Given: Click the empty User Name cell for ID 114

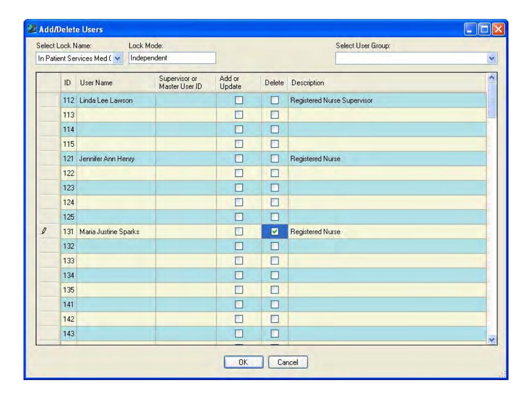Looking at the screenshot, I should pyautogui.click(x=116, y=129).
